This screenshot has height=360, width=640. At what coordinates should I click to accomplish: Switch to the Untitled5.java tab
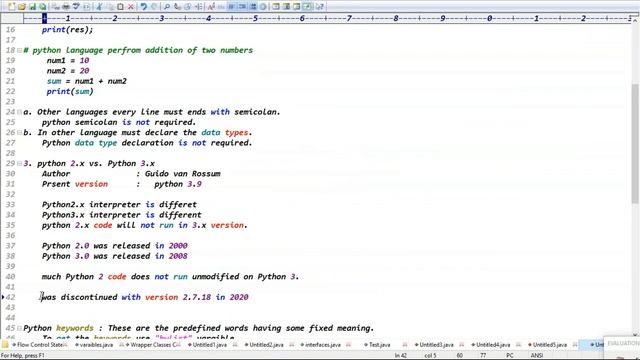click(x=550, y=345)
